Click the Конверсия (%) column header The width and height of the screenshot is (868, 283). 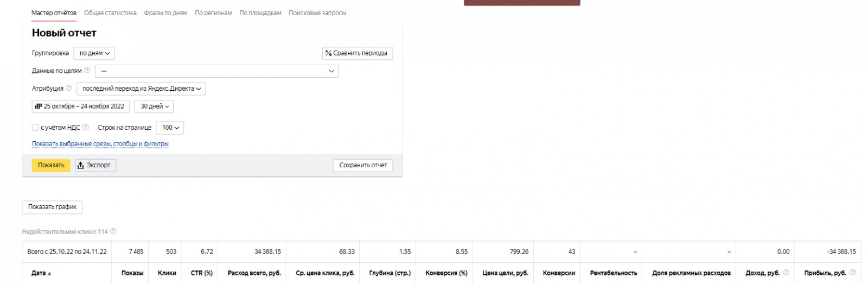click(446, 273)
